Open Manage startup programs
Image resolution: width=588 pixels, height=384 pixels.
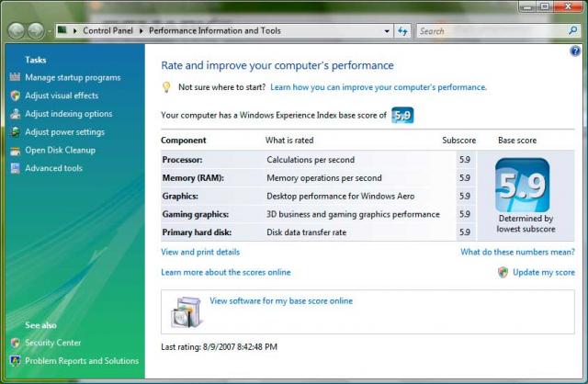tap(73, 77)
